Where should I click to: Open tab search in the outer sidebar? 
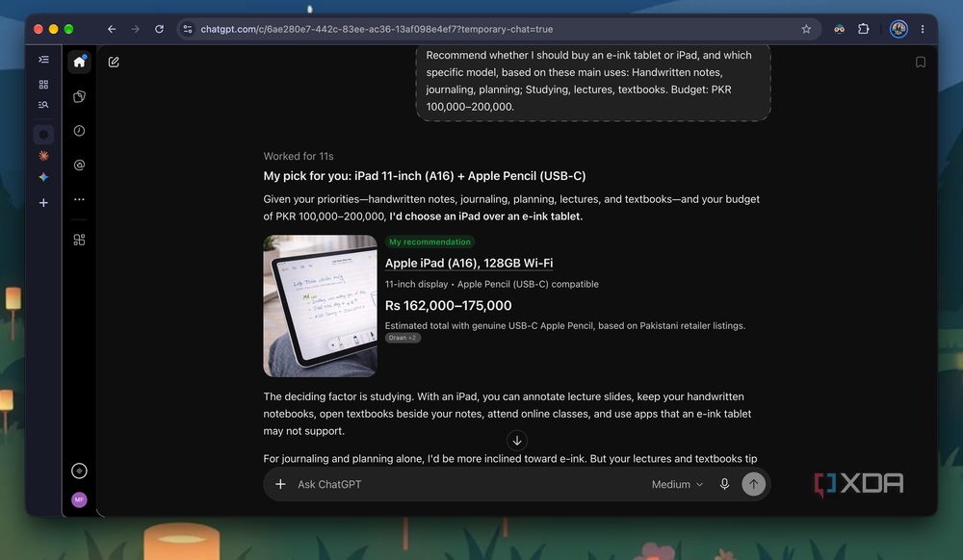43,105
